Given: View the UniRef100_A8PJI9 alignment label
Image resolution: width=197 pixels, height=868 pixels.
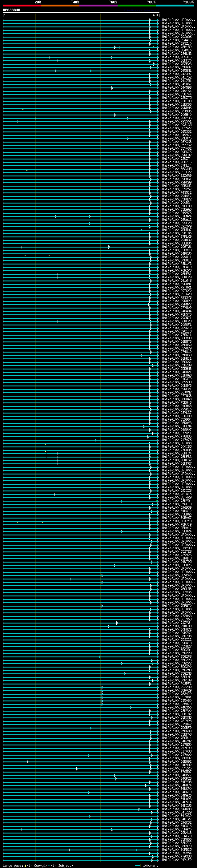Looking at the screenshot, I should click(x=177, y=524).
